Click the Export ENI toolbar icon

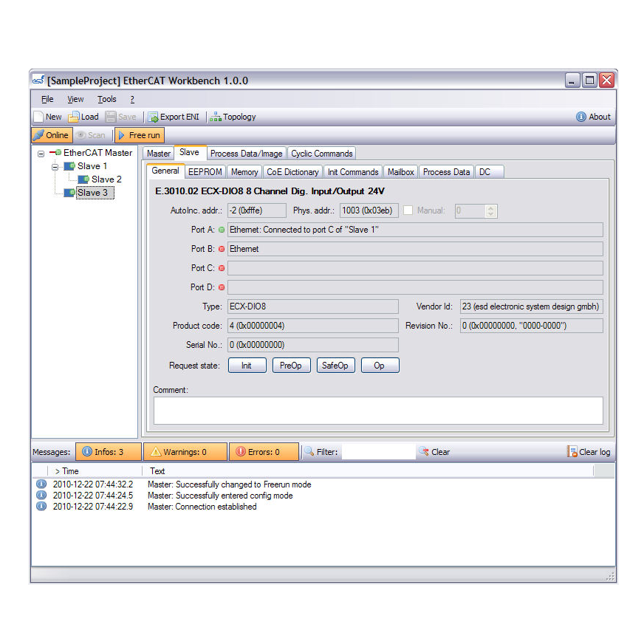pyautogui.click(x=153, y=117)
